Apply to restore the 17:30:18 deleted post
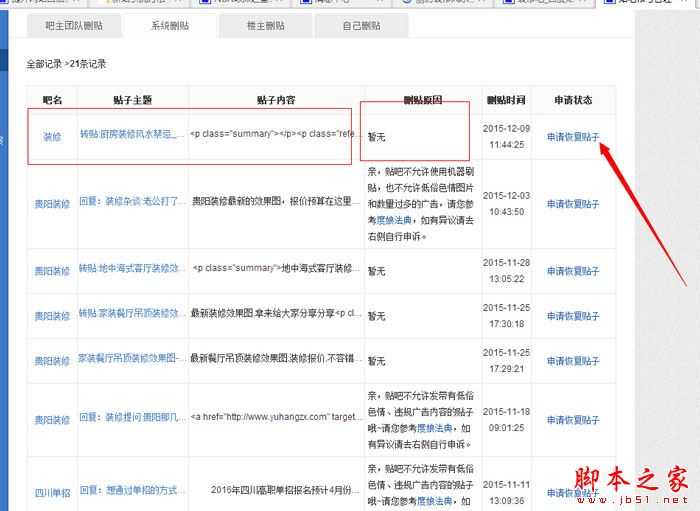The width and height of the screenshot is (700, 511). click(573, 316)
